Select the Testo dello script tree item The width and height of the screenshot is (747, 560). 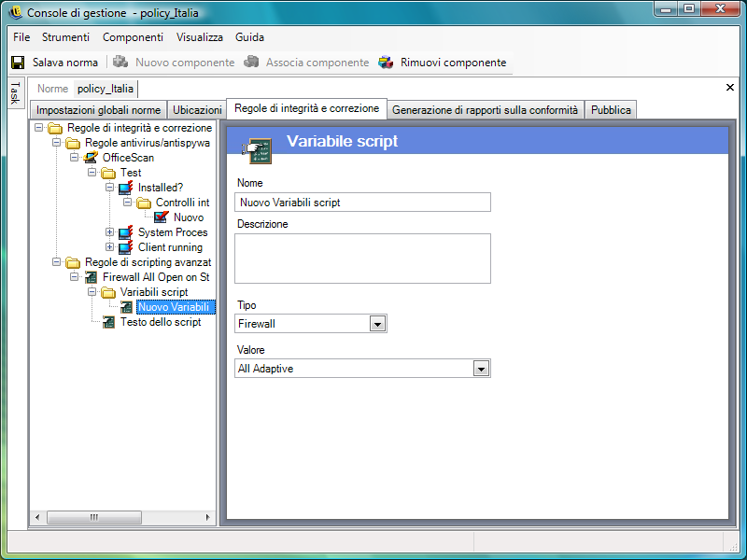(161, 322)
